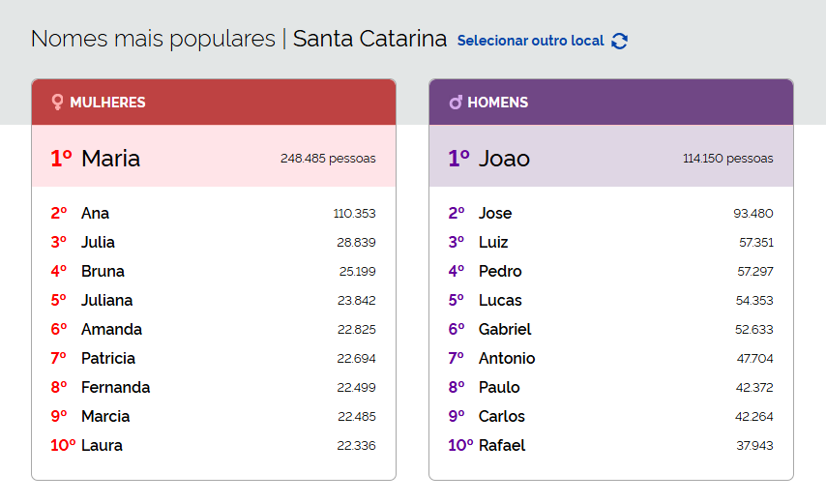The image size is (826, 504).
Task: Select Antonio in seventh place
Action: [507, 358]
